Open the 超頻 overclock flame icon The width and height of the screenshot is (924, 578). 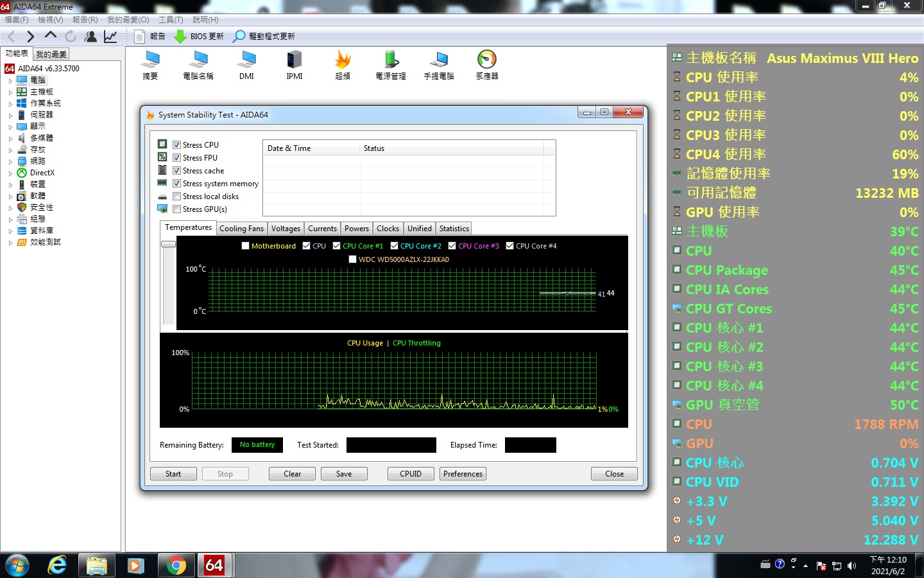coord(343,65)
